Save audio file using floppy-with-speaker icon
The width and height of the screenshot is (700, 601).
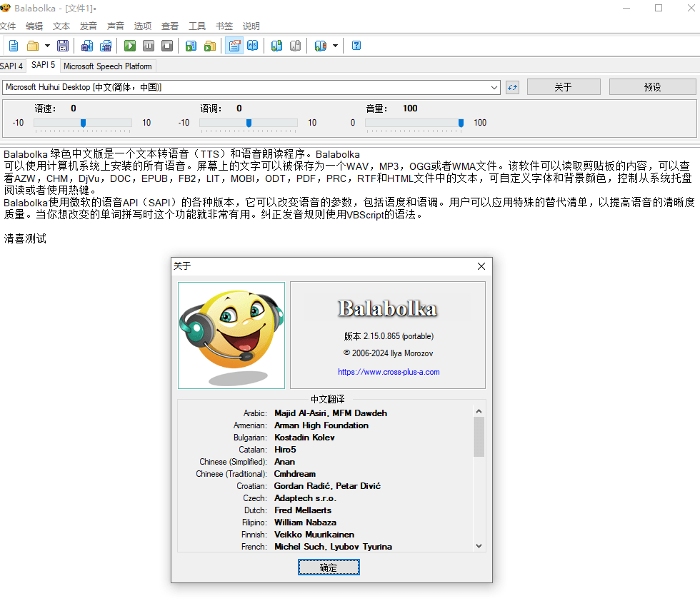pyautogui.click(x=87, y=46)
